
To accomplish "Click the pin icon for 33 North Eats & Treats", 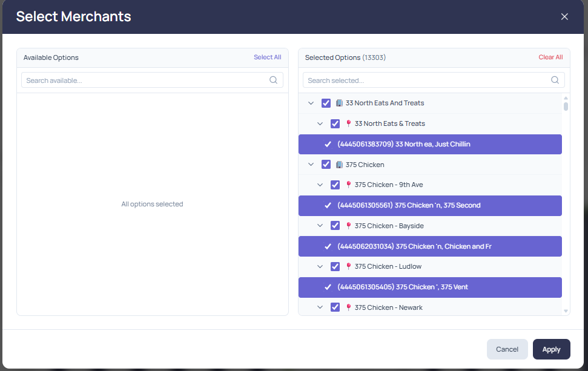I will (348, 123).
